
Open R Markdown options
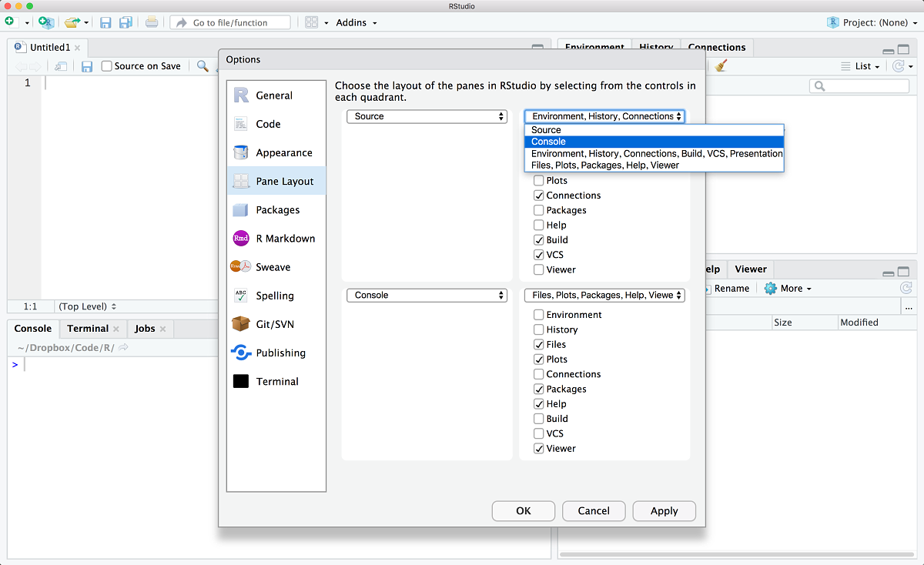285,239
